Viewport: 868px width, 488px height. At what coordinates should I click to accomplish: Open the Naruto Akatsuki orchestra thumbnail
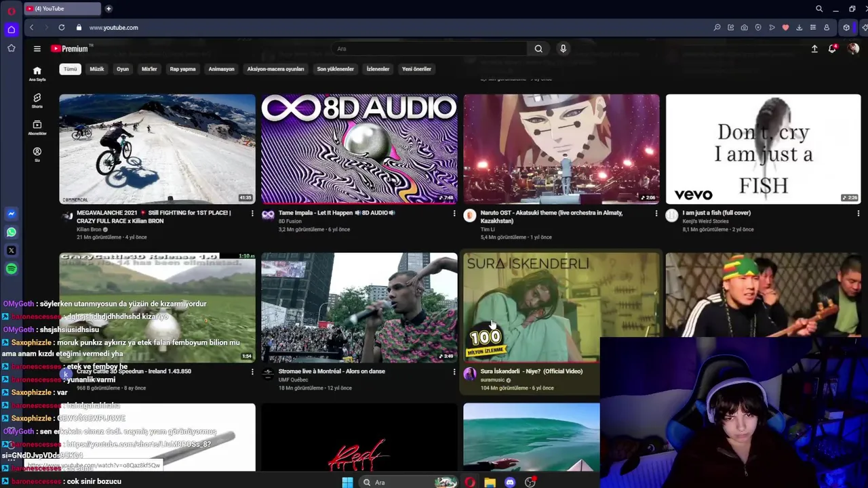(561, 149)
